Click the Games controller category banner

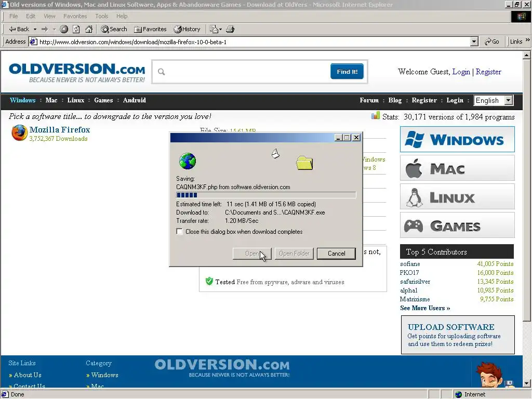click(x=457, y=225)
